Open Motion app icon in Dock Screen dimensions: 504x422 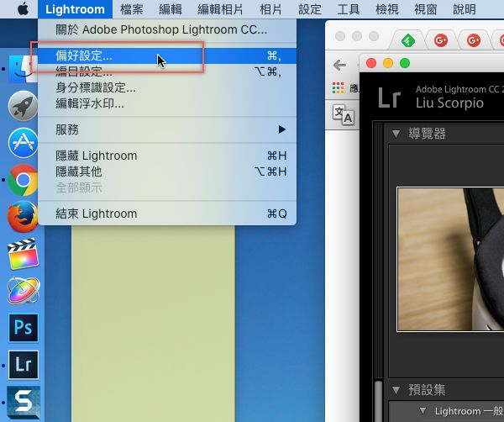tap(24, 291)
